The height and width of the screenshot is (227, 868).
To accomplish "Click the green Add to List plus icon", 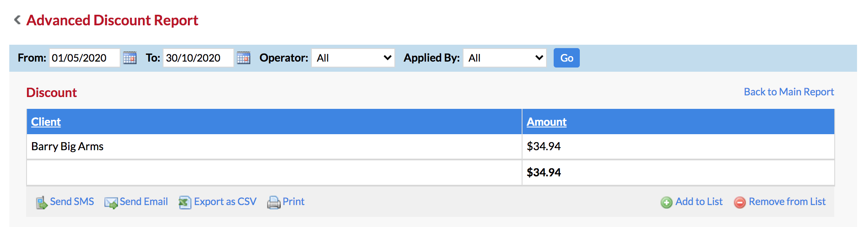I will point(666,203).
